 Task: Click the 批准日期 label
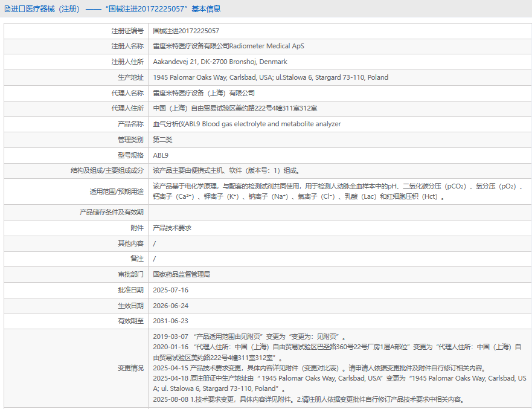coord(130,290)
